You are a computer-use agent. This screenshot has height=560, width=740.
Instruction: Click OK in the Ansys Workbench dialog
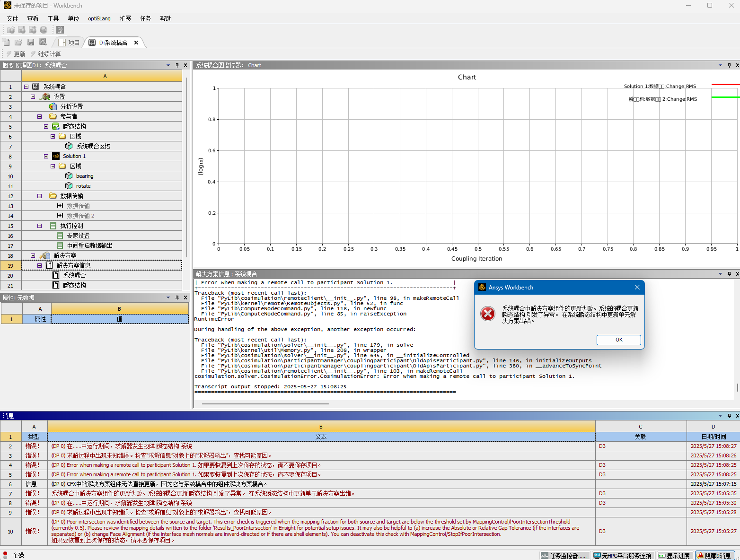point(619,340)
